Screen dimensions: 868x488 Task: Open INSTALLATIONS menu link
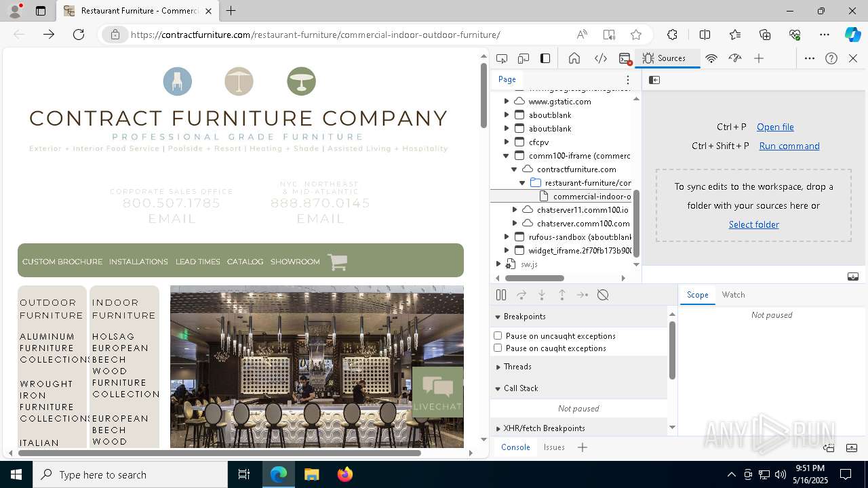tap(138, 262)
